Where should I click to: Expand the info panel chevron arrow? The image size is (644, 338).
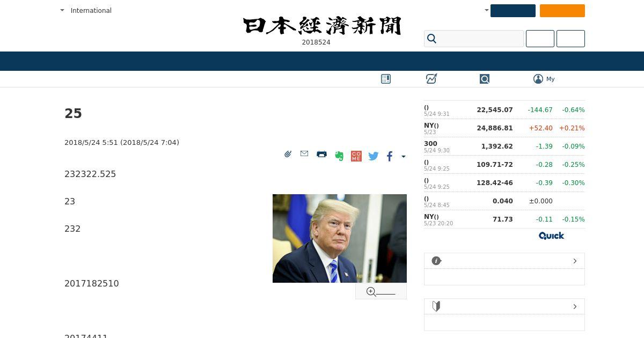point(575,261)
